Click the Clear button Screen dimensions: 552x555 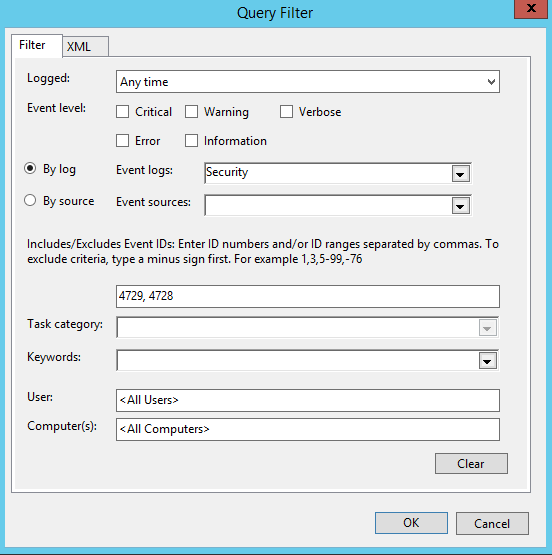point(471,464)
